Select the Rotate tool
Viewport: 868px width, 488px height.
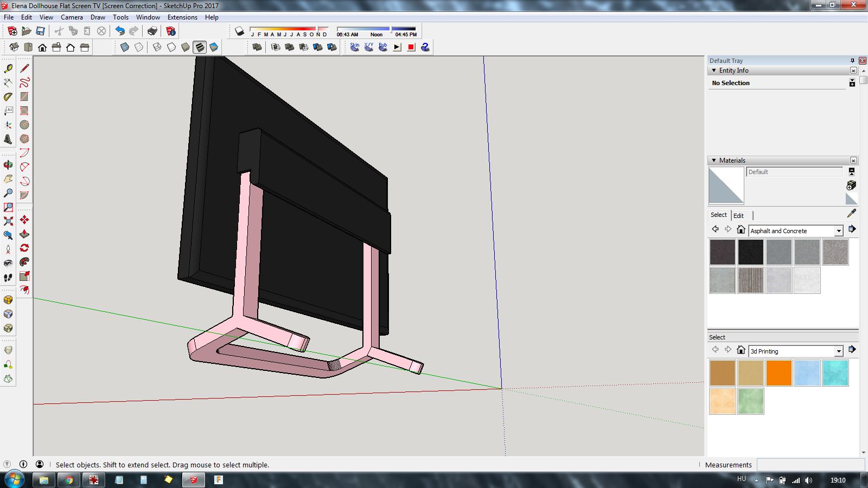pos(24,248)
